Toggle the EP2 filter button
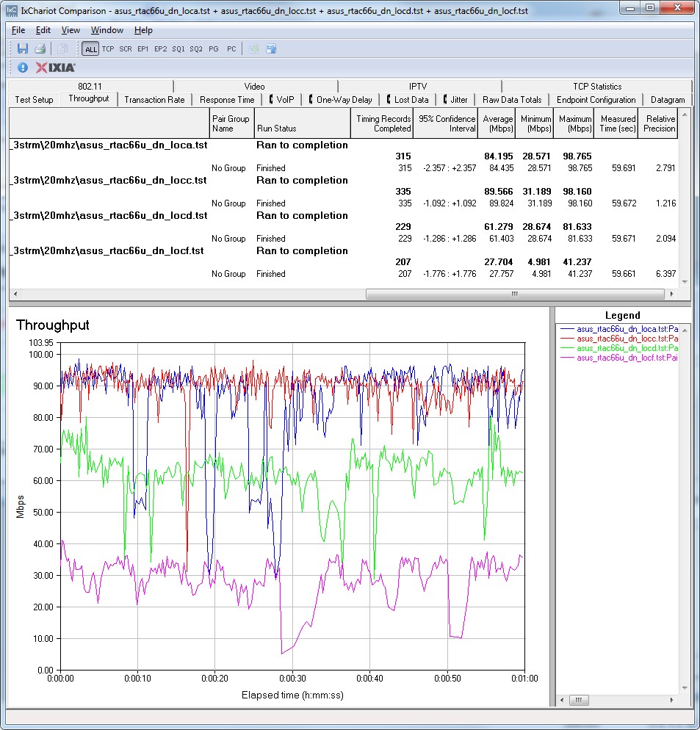The width and height of the screenshot is (700, 730). pos(161,49)
